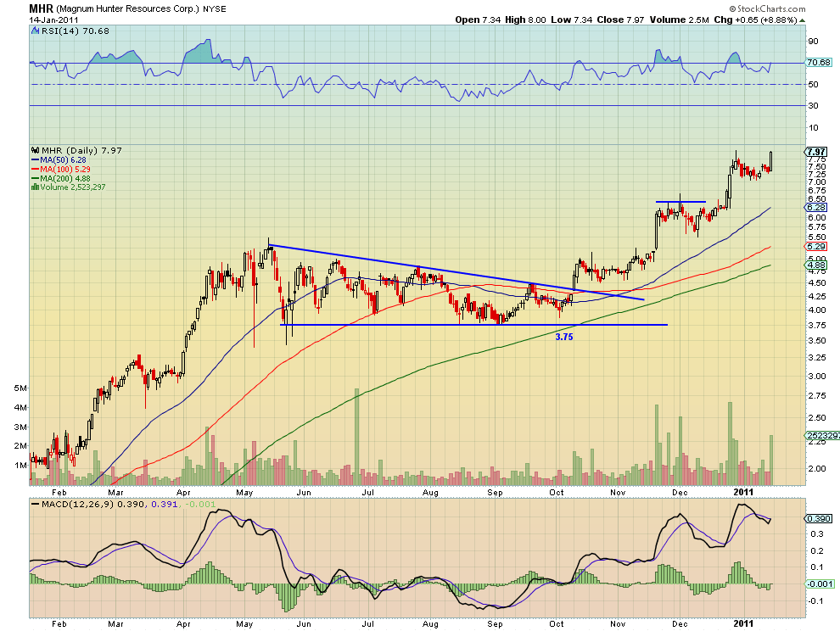
Task: Click the MHR (Daily) 7.97 legend text
Action: tap(82, 150)
